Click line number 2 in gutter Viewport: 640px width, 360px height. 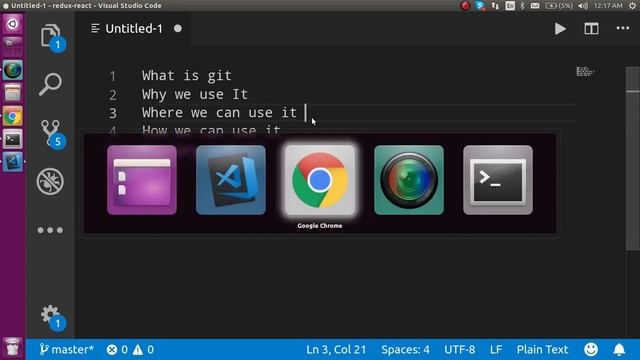[113, 95]
